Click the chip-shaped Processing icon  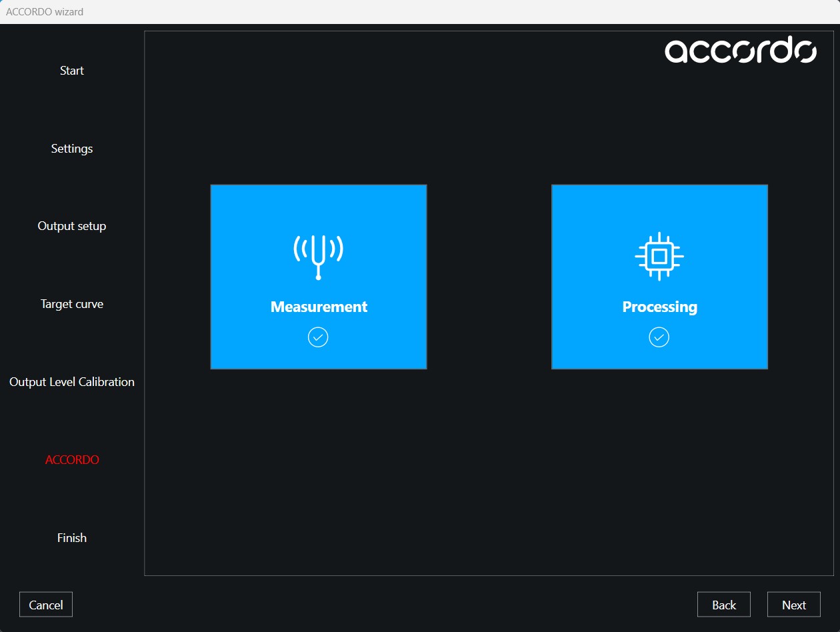click(659, 256)
